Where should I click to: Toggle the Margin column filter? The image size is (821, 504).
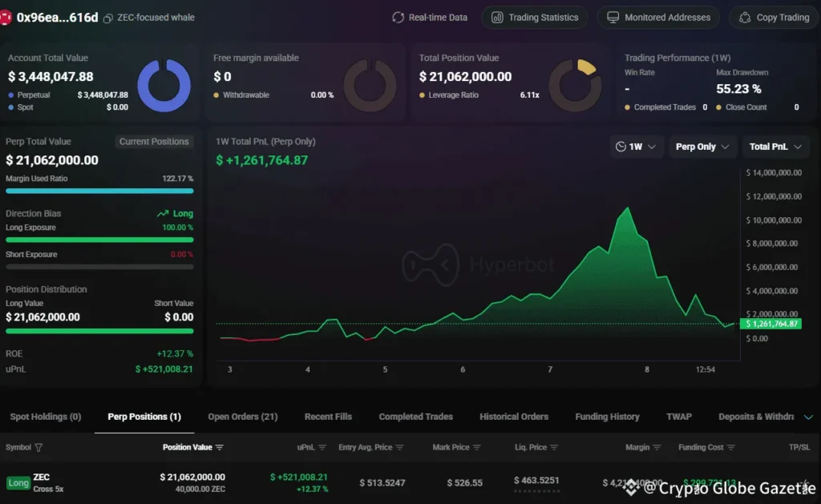click(656, 447)
